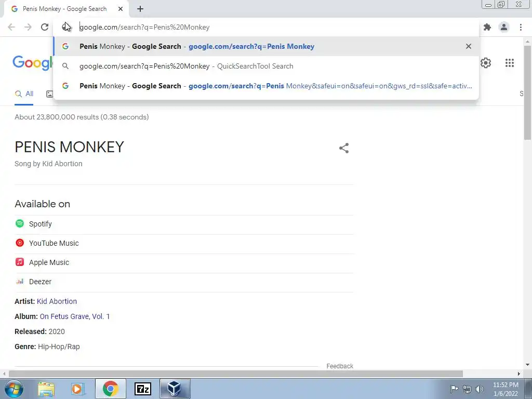The width and height of the screenshot is (532, 399).
Task: Open the artist name link
Action: (x=57, y=301)
